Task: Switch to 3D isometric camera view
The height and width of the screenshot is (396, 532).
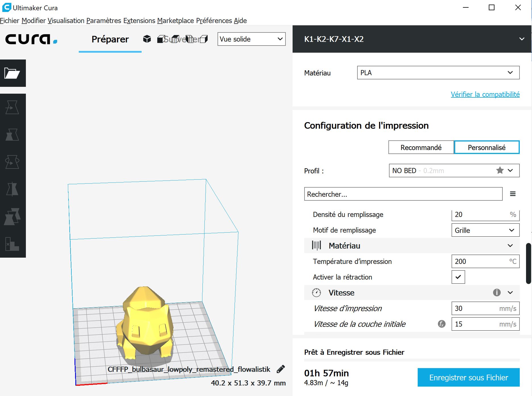Action: click(x=147, y=39)
